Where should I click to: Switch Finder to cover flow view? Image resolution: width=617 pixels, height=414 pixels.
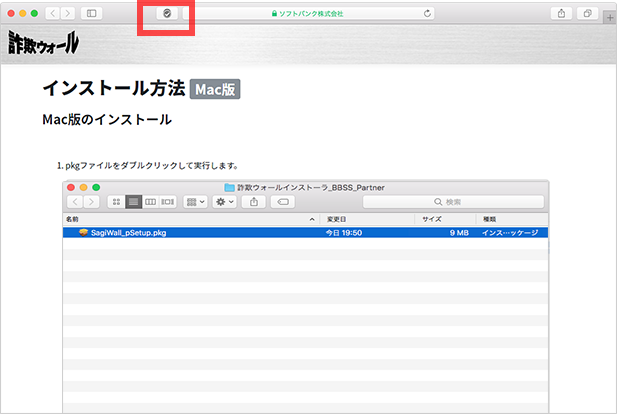pos(167,202)
